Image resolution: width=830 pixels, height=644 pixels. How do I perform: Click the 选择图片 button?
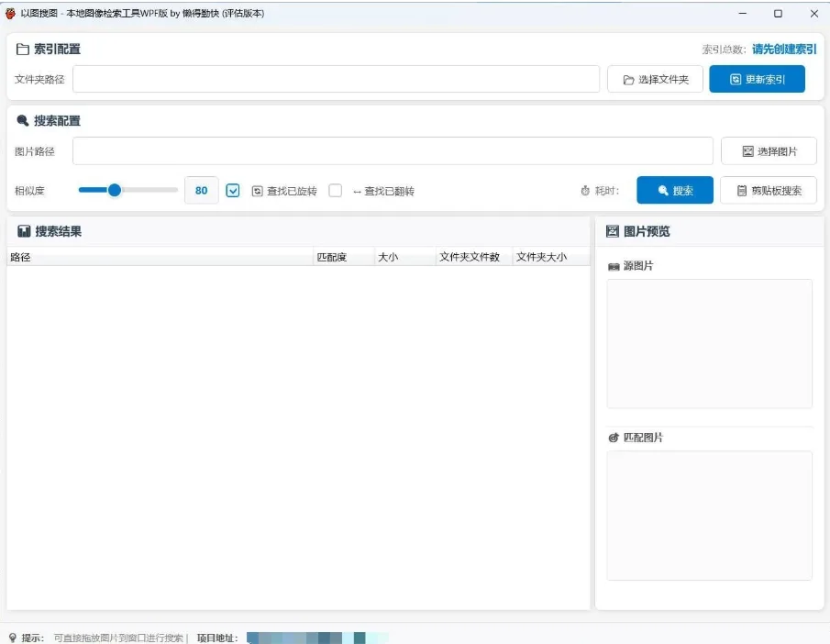[768, 150]
